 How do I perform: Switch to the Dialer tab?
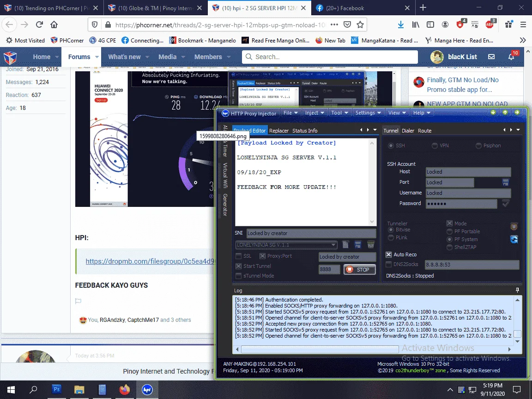coord(408,131)
